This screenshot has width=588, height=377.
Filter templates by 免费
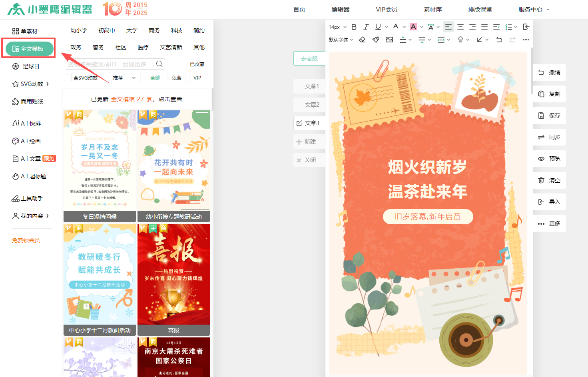click(176, 78)
